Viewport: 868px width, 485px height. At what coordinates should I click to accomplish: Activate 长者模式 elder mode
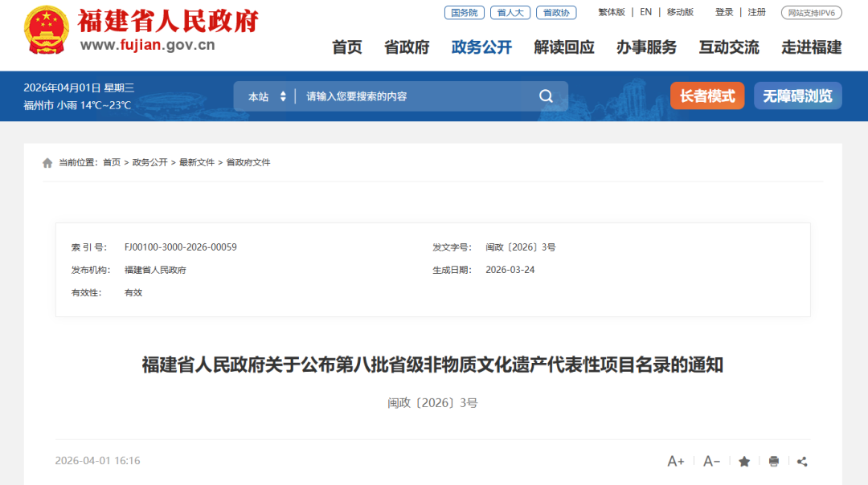pyautogui.click(x=707, y=96)
